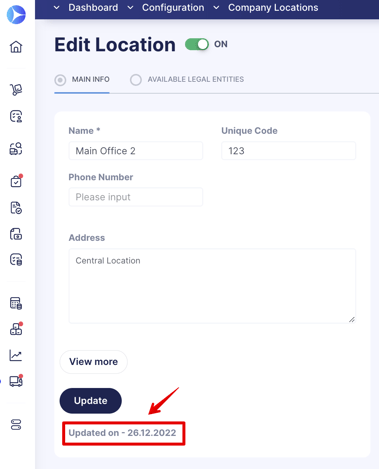Image resolution: width=379 pixels, height=469 pixels.
Task: Open the boxes inventory sidebar icon
Action: pyautogui.click(x=16, y=329)
